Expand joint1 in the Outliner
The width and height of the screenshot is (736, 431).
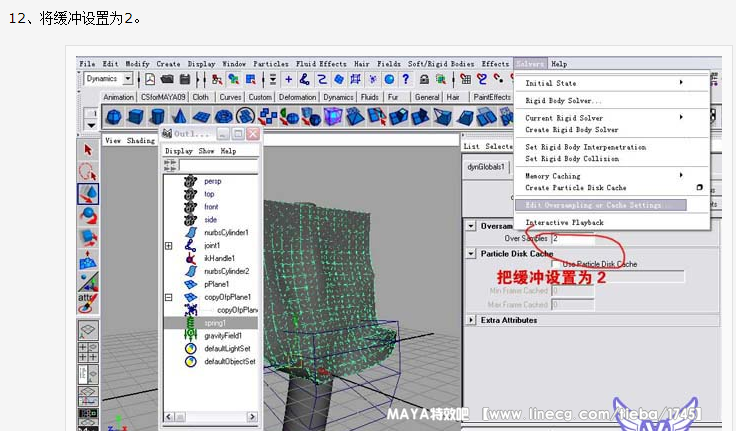pos(169,246)
